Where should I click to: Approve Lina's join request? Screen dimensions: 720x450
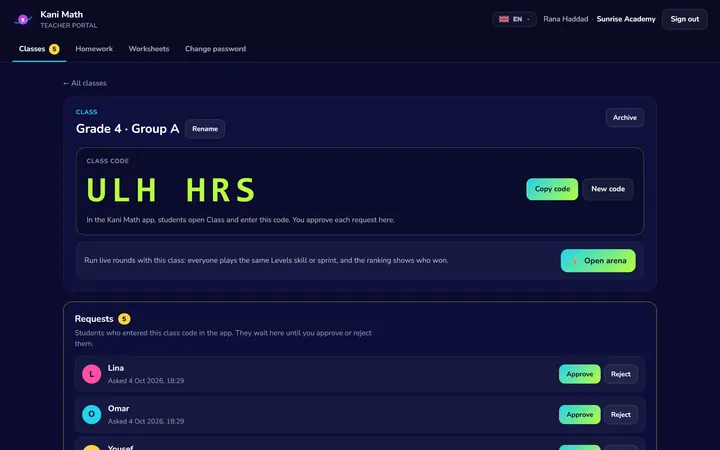pyautogui.click(x=579, y=374)
